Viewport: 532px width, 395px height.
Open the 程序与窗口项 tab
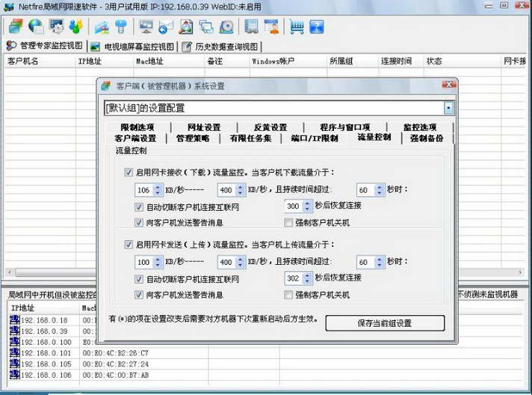344,127
